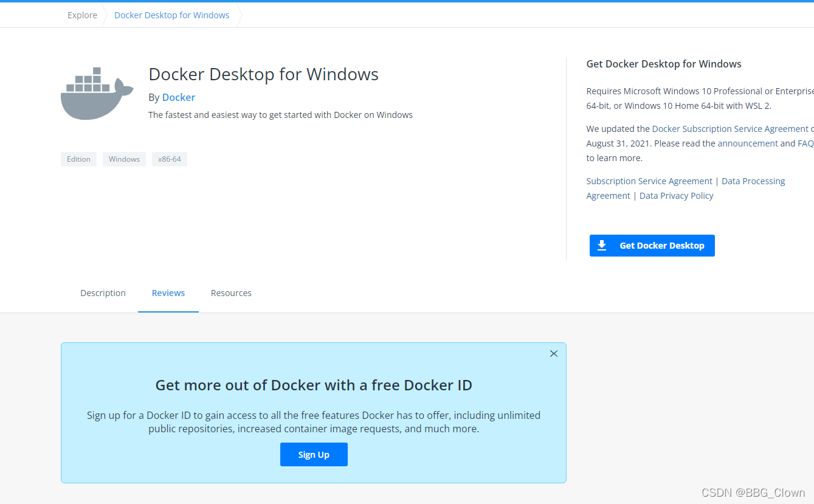The image size is (814, 504).
Task: Click the 'Requires Microsoft Windows 10' requirements text
Action: point(700,98)
